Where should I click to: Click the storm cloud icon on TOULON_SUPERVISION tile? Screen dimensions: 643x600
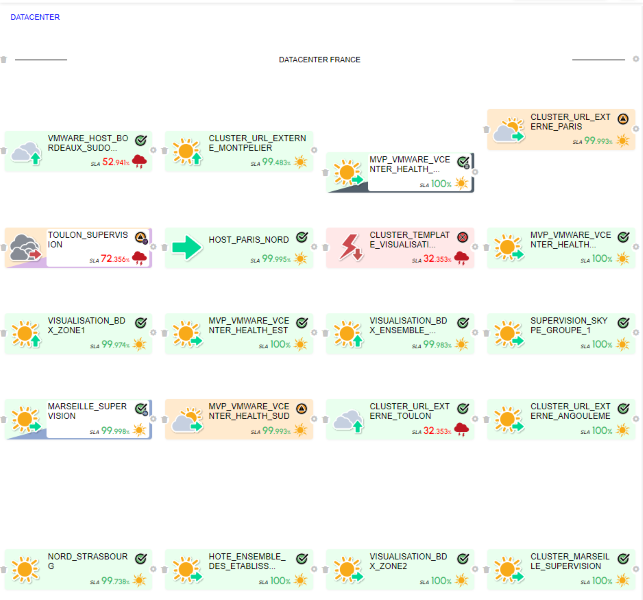[26, 248]
